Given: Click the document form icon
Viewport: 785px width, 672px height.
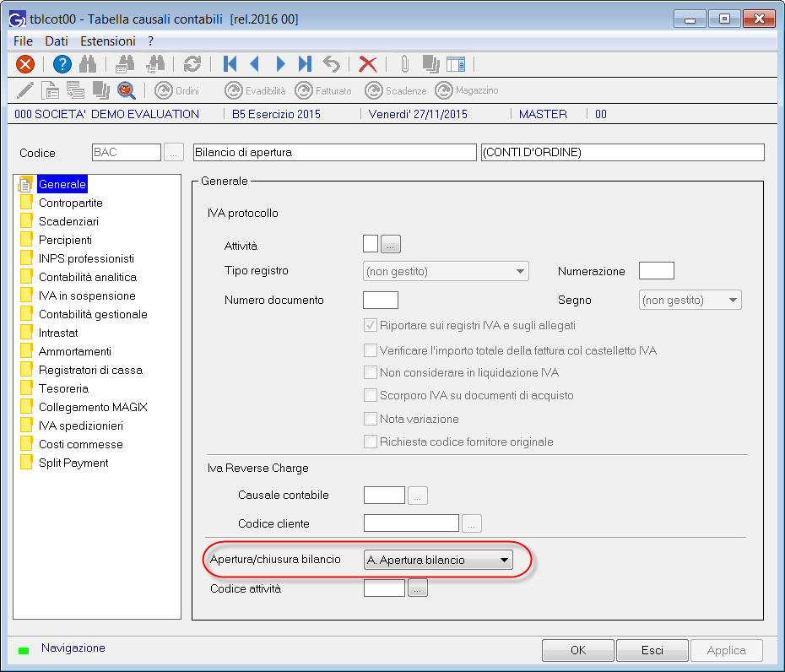Looking at the screenshot, I should pos(50,90).
